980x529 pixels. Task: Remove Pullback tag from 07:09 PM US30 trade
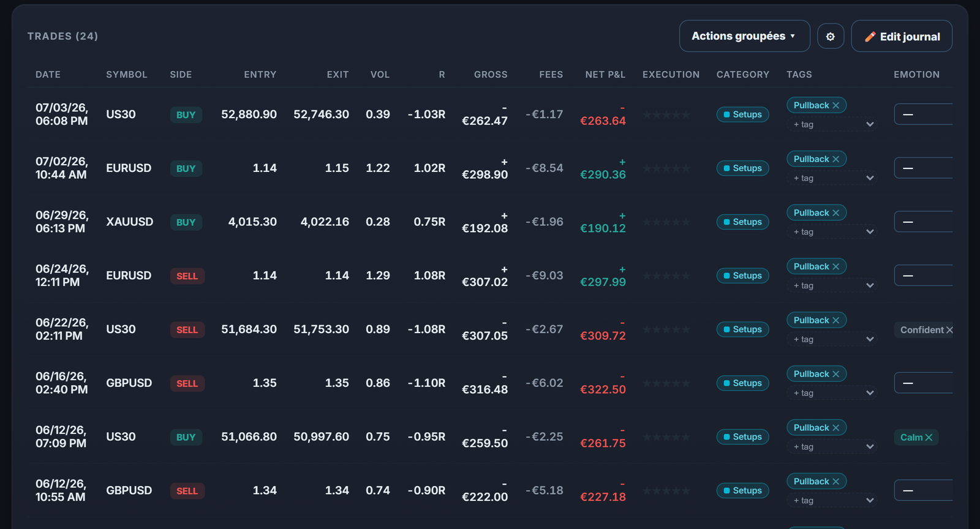point(835,428)
